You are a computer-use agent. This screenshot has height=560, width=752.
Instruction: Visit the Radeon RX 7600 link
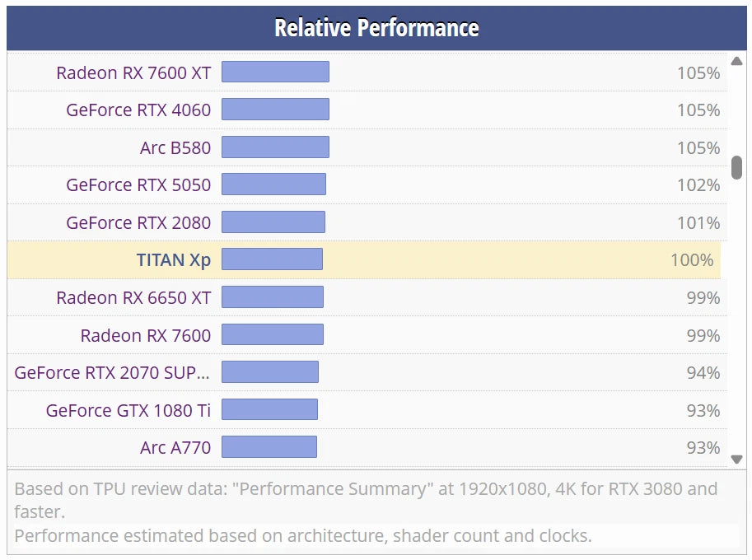coord(146,336)
